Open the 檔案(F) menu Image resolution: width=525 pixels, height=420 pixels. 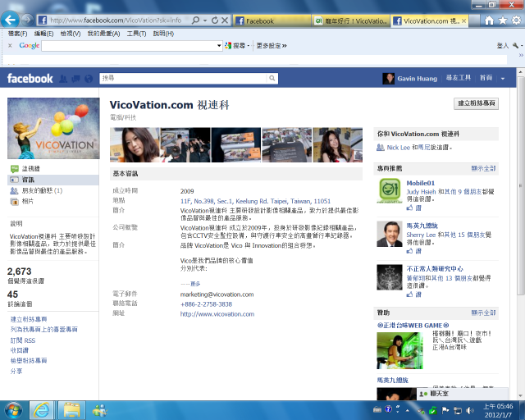pos(17,34)
